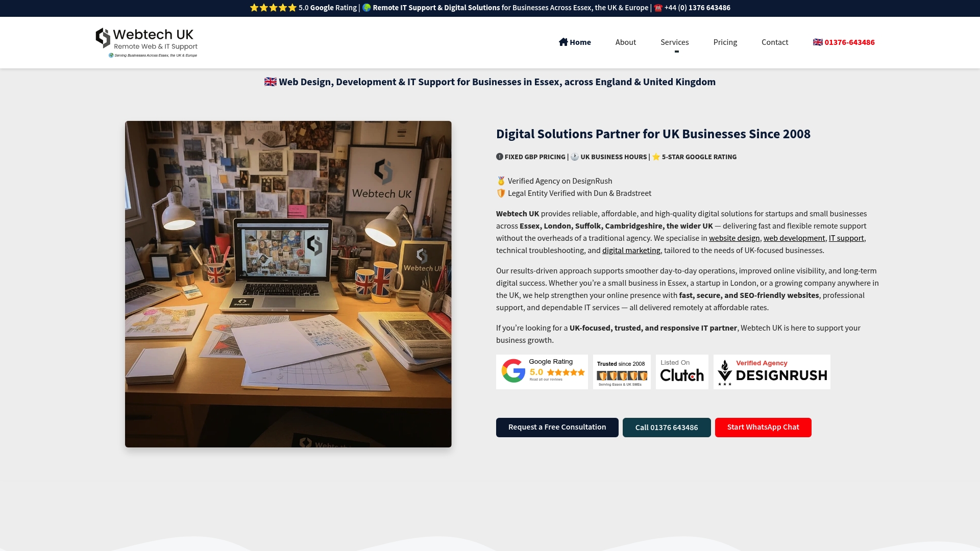Click the five gold stars in top bar
Image resolution: width=980 pixels, height=551 pixels.
coord(273,8)
